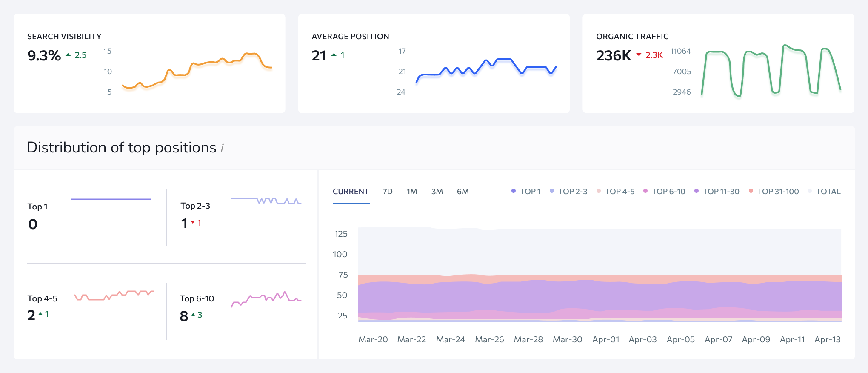
Task: Click the red down arrow in Top 2-3
Action: [x=193, y=222]
